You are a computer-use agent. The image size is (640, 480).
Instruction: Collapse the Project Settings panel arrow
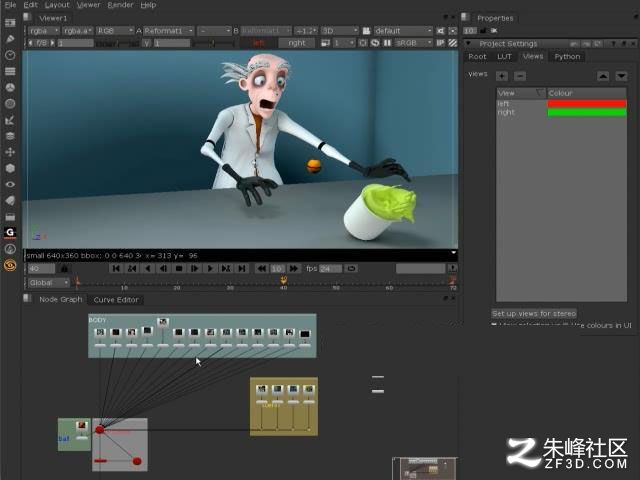pos(469,43)
